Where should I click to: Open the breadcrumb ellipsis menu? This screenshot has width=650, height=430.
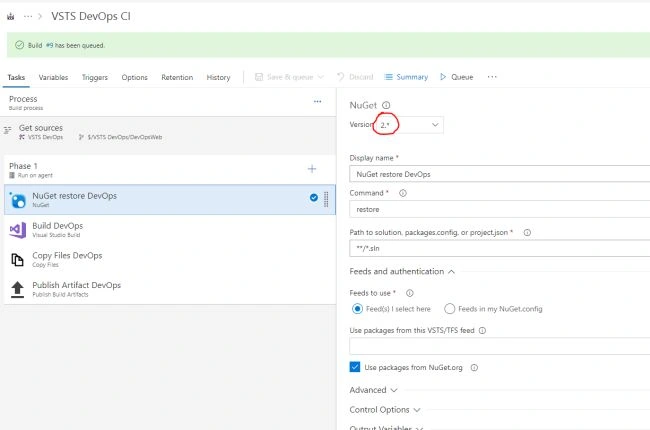tap(28, 17)
